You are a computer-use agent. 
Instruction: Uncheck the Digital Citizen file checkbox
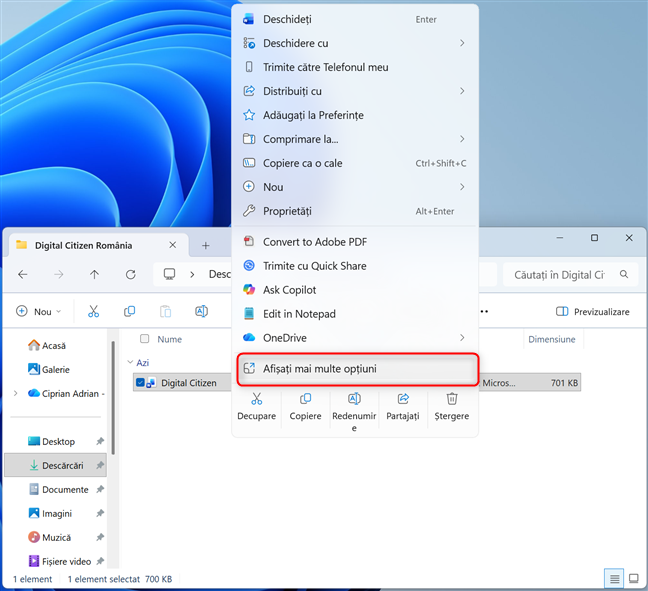click(140, 383)
